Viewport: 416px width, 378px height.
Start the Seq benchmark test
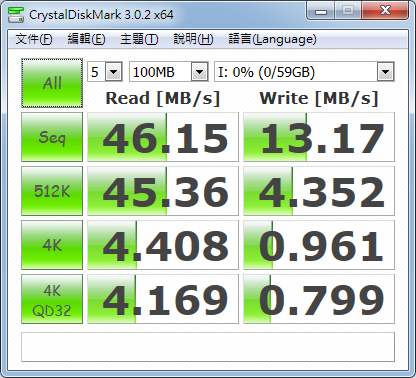52,137
